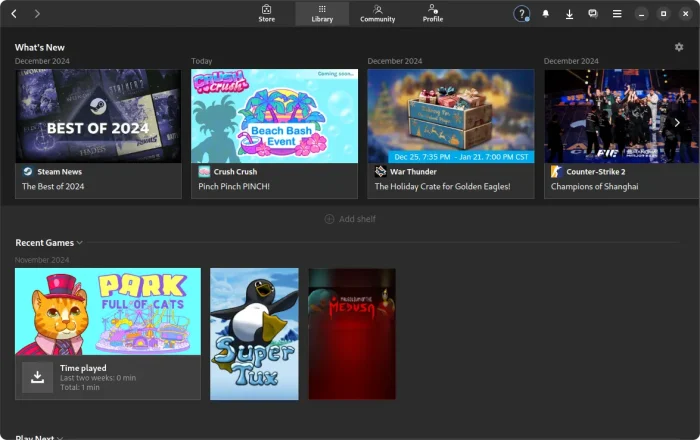700x440 pixels.
Task: Open 'Champions of Shanghai' headline
Action: (x=595, y=187)
